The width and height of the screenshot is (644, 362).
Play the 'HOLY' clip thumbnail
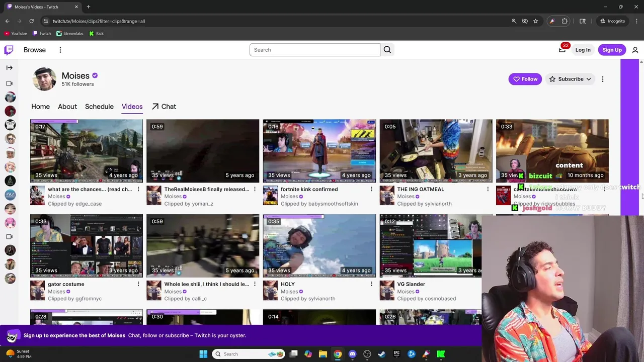pyautogui.click(x=319, y=246)
